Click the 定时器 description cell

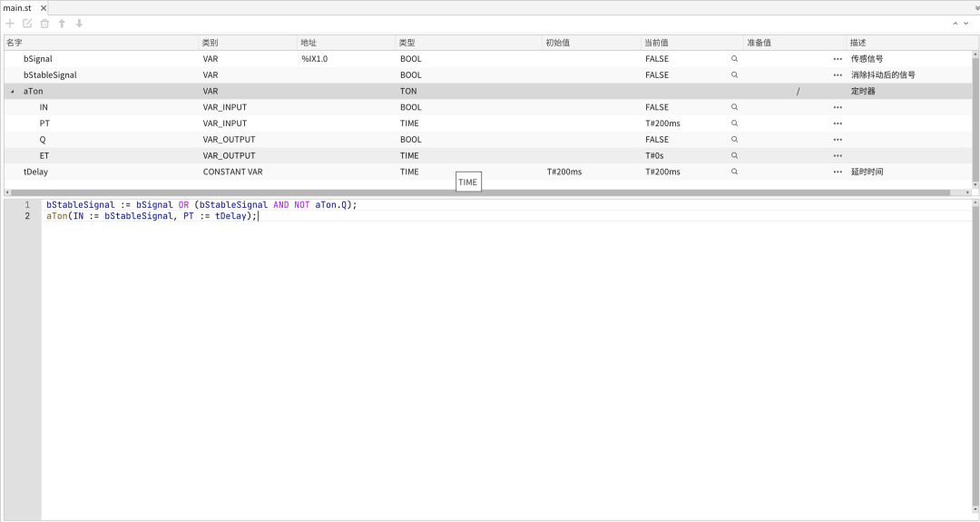(x=863, y=92)
